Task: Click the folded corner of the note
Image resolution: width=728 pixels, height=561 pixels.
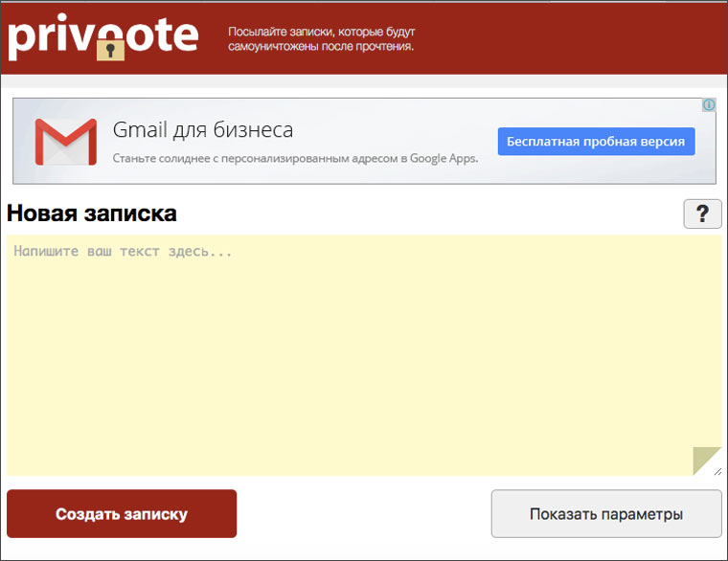Action: (x=705, y=459)
